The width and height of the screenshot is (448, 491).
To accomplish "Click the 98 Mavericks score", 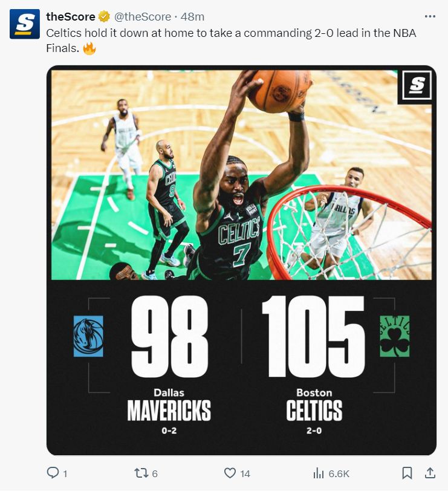I will [169, 337].
